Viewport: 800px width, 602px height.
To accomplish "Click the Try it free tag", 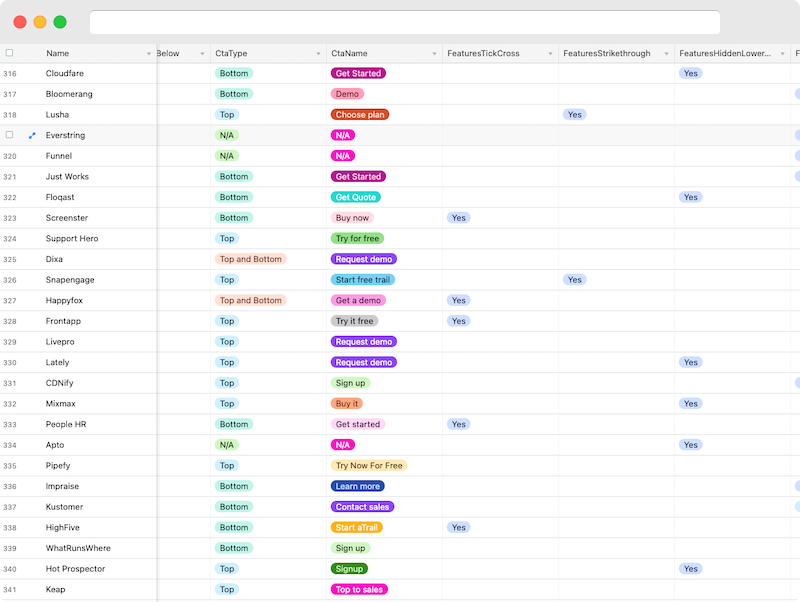I will (355, 321).
